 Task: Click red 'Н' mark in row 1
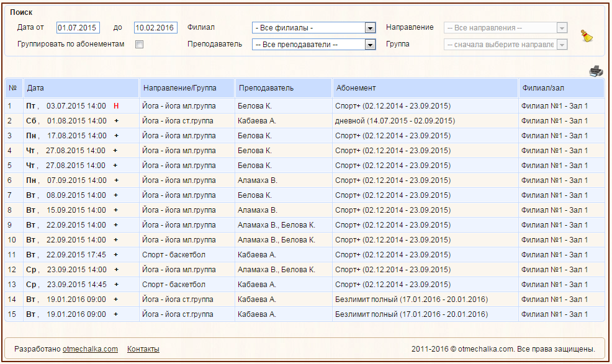[116, 106]
